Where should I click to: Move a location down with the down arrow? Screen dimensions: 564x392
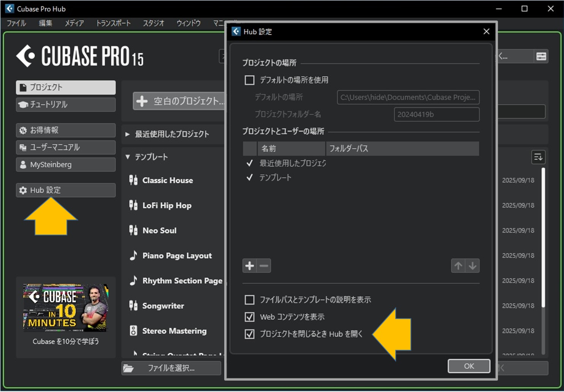(472, 265)
